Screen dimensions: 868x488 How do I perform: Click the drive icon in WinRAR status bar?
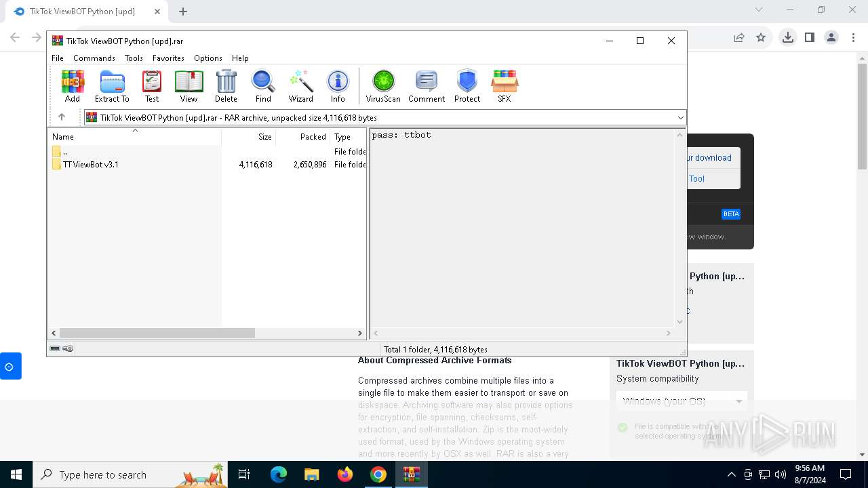55,348
